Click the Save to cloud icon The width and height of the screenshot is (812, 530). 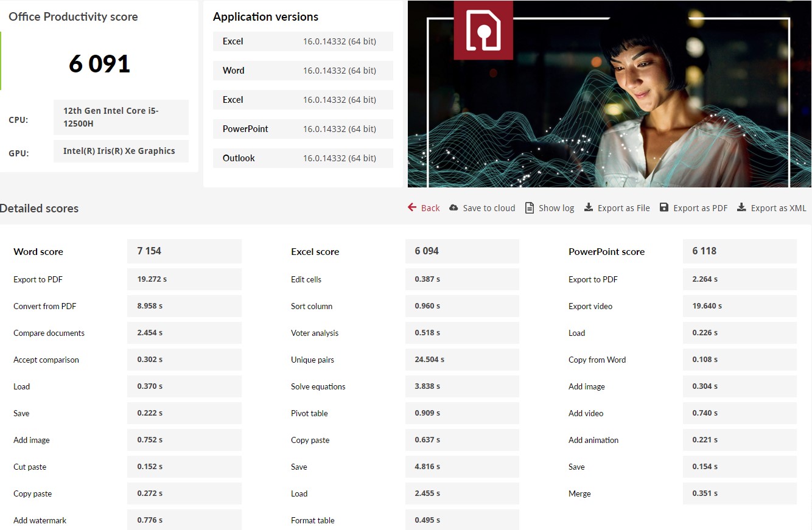tap(453, 207)
